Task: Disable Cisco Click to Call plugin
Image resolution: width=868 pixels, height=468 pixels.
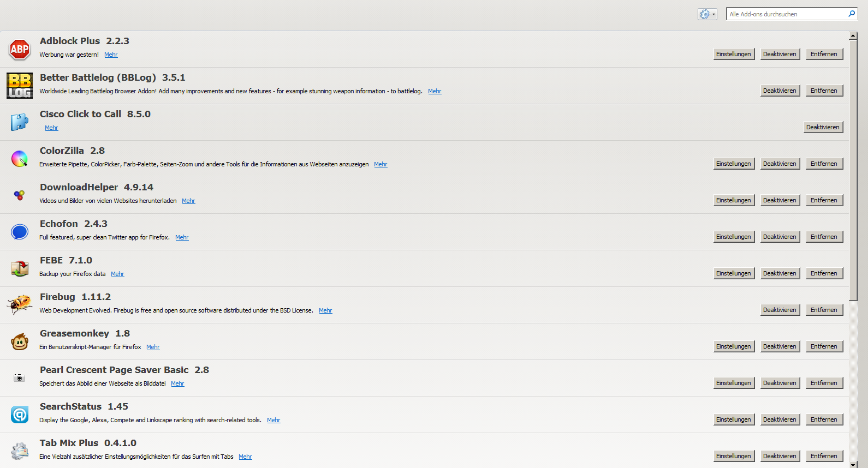Action: coord(823,127)
